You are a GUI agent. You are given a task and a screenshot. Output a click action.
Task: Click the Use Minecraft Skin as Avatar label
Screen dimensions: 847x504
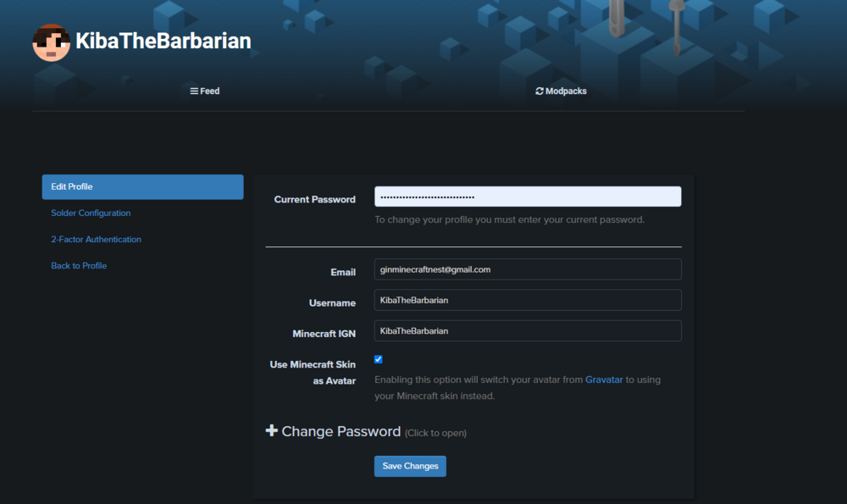[x=313, y=373]
